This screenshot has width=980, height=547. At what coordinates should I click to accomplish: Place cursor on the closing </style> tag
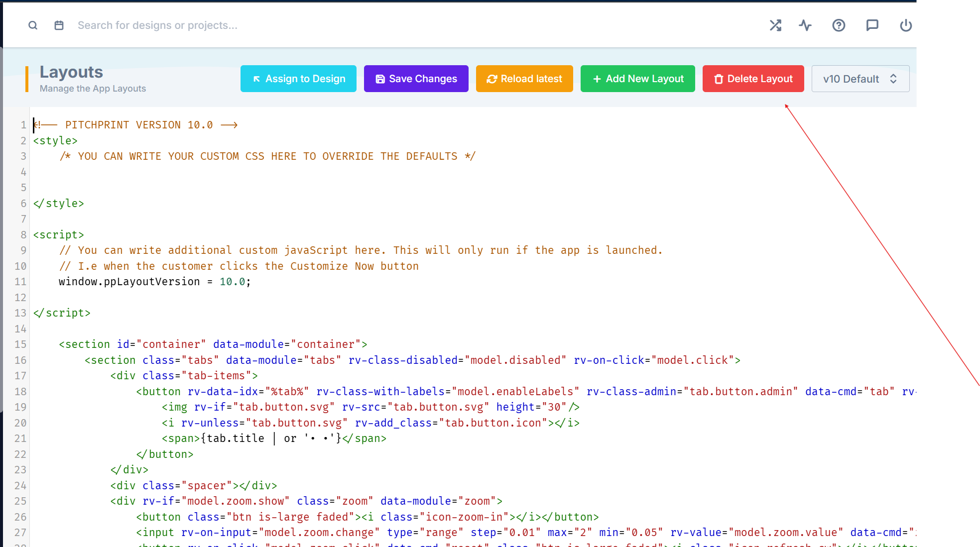point(59,204)
